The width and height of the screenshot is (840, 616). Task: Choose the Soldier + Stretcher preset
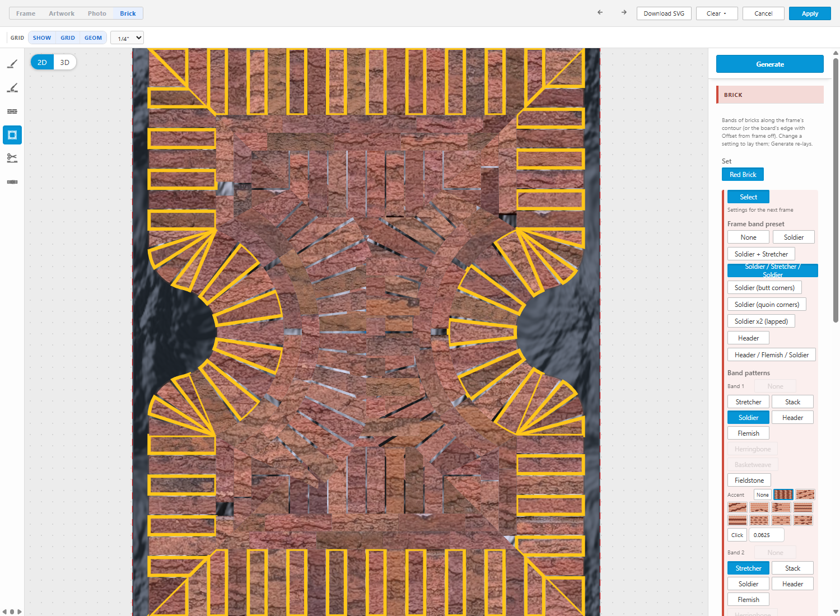(x=761, y=254)
